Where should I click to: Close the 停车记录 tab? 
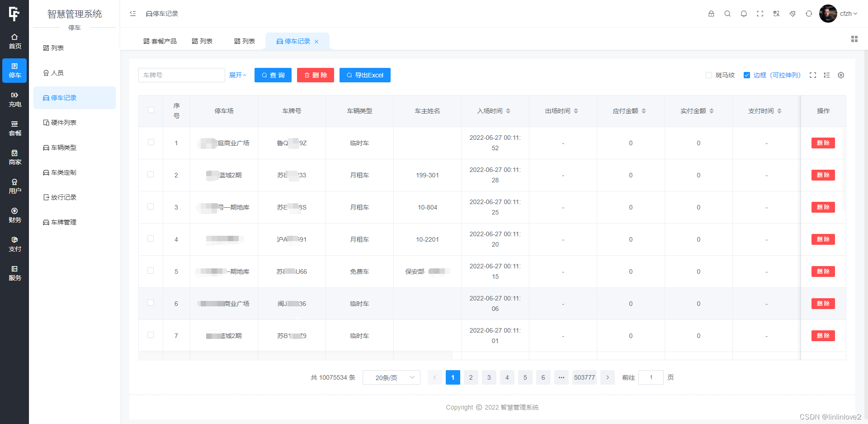tap(316, 42)
